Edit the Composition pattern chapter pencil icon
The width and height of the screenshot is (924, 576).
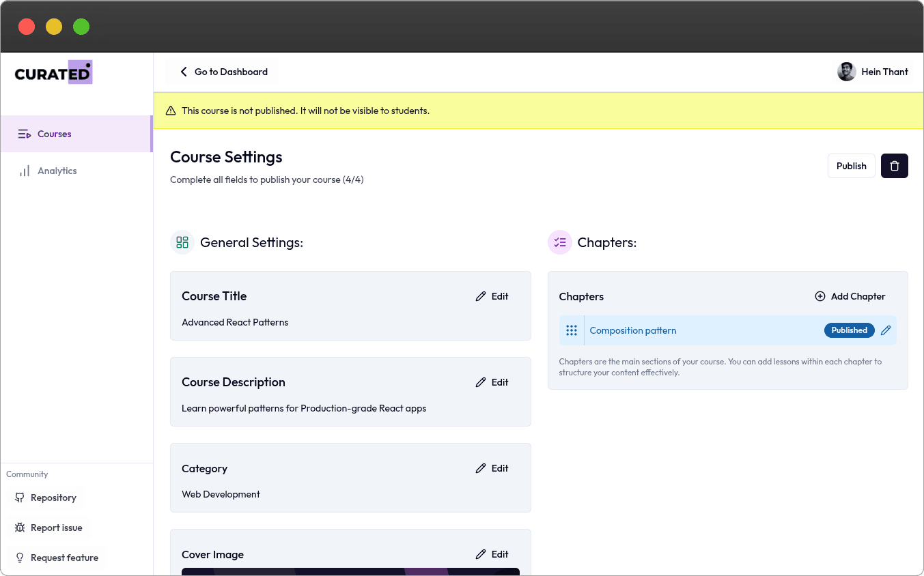[886, 330]
